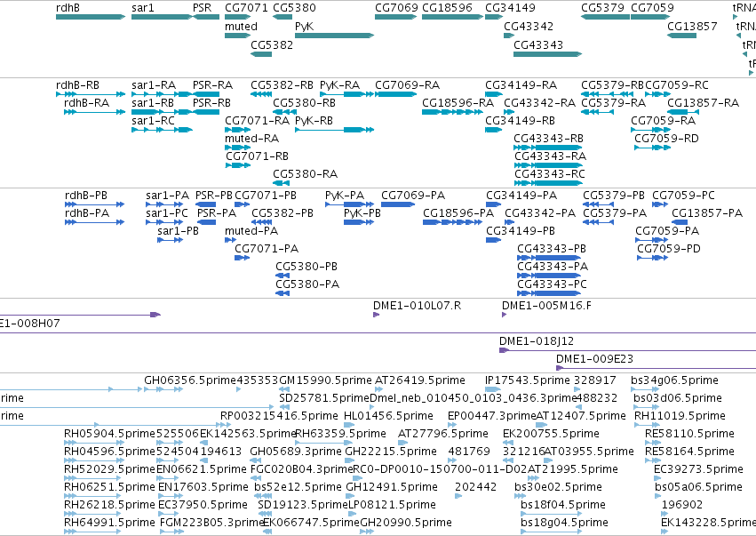The height and width of the screenshot is (536, 756).
Task: Click the CG7071 gene feature
Action: tap(237, 17)
